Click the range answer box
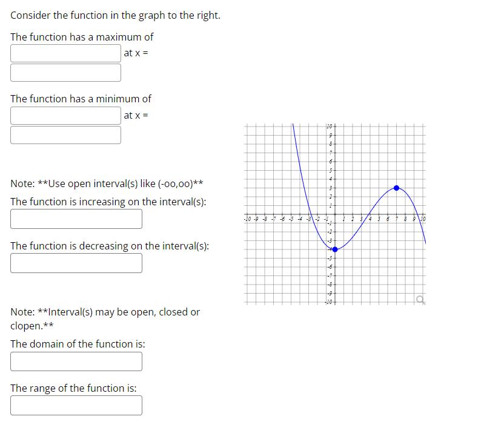 click(x=76, y=405)
